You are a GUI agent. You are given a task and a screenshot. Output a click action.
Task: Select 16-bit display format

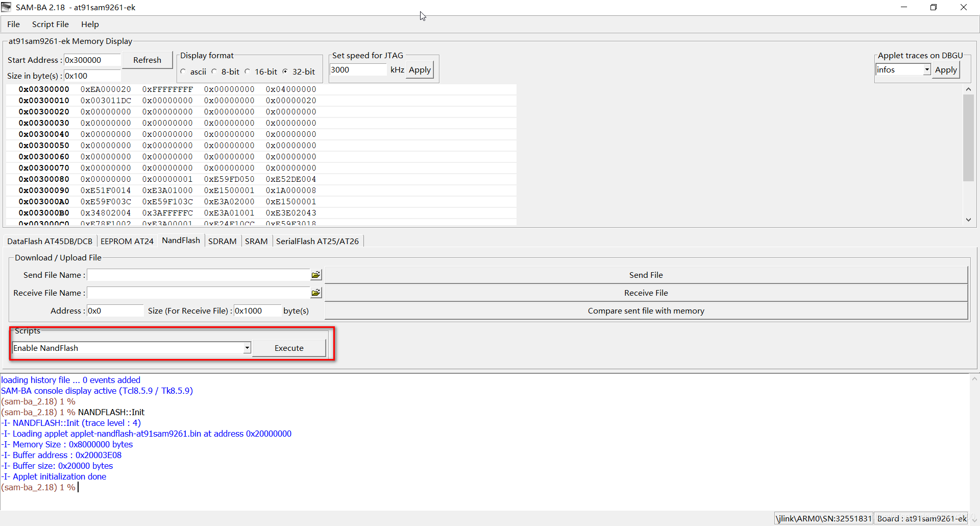(x=248, y=71)
